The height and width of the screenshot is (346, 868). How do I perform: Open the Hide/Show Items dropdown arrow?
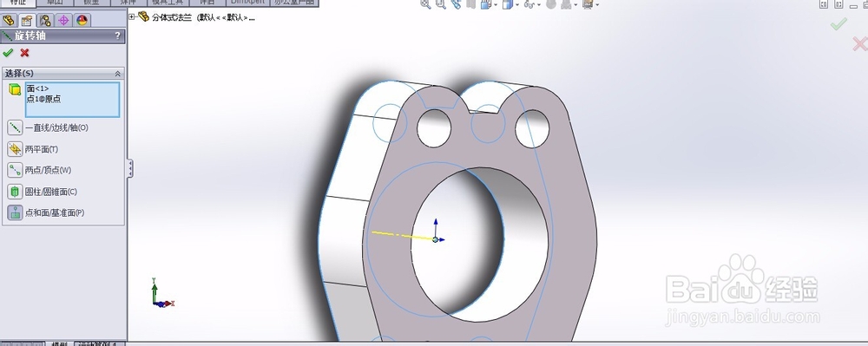coord(540,5)
